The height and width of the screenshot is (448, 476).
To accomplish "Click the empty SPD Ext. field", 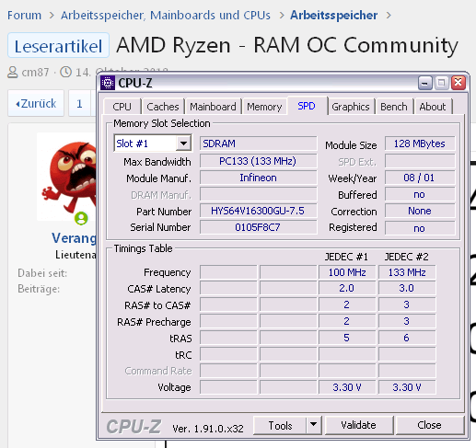I will pos(420,161).
